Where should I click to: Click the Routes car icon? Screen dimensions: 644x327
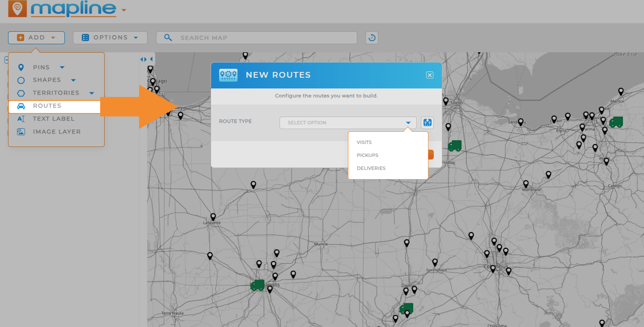21,106
